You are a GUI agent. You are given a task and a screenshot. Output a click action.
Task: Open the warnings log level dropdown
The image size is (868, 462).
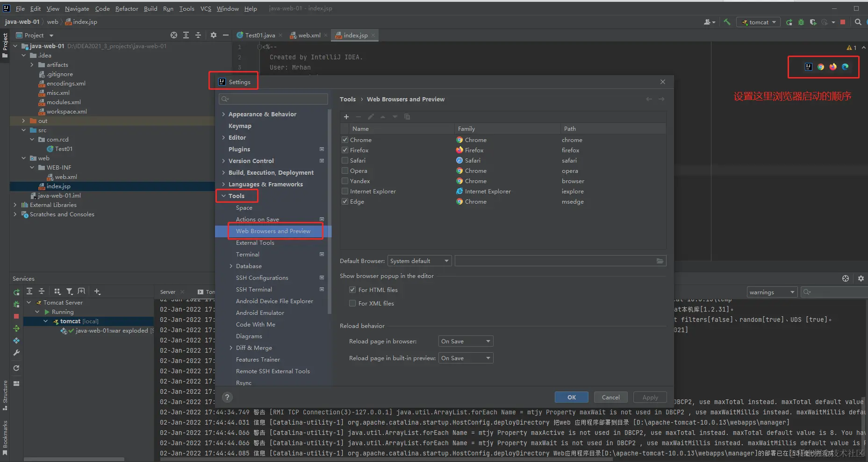(772, 292)
